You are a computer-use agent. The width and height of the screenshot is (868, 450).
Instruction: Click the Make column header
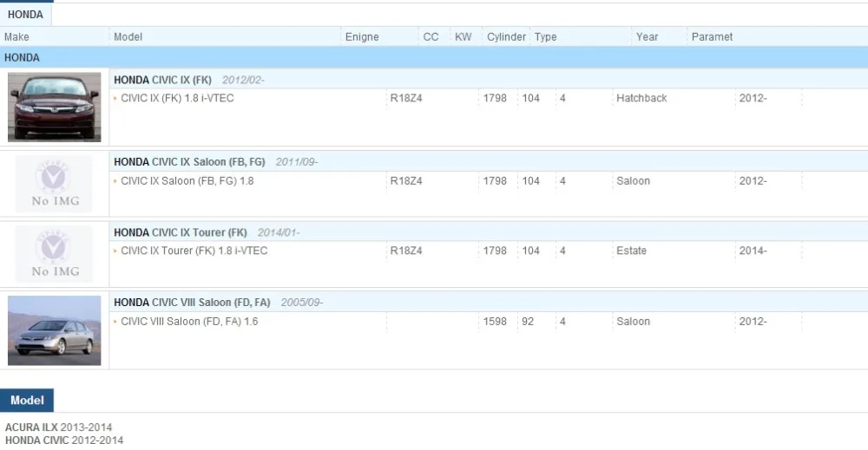coord(16,37)
